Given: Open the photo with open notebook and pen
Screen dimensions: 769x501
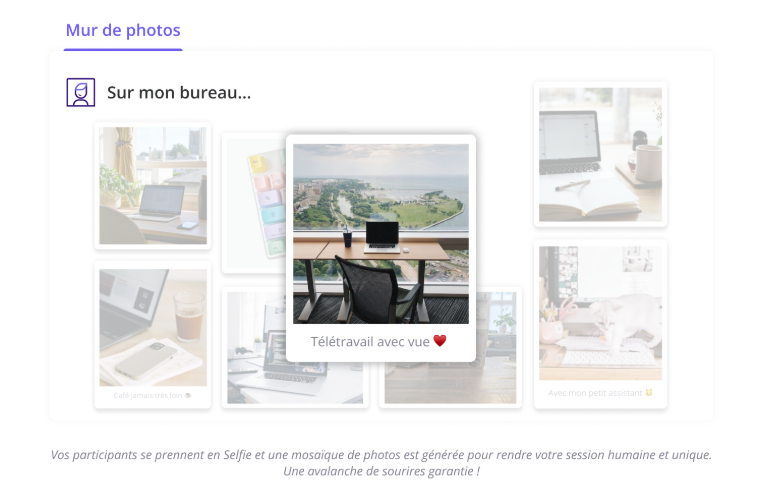Looking at the screenshot, I should (x=600, y=154).
